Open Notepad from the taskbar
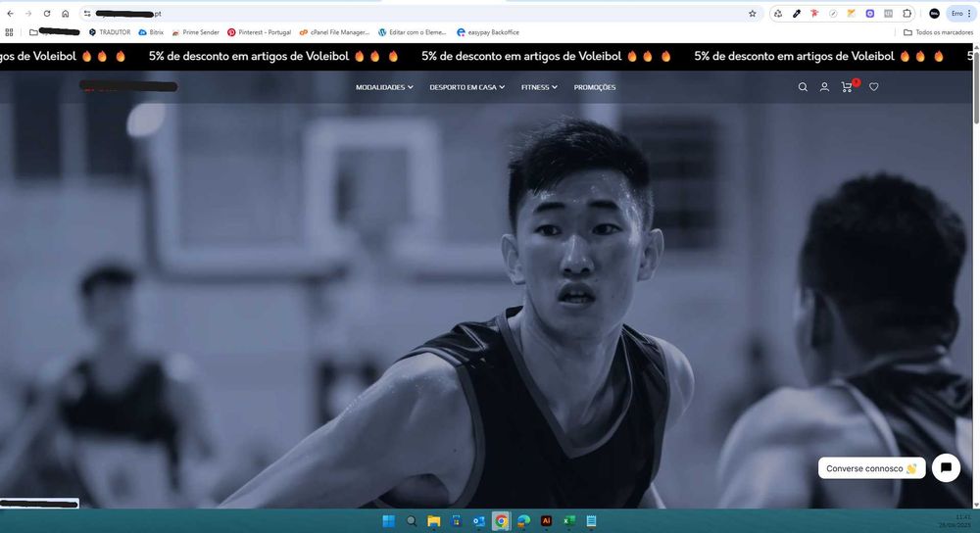Viewport: 980px width, 533px height. tap(591, 521)
